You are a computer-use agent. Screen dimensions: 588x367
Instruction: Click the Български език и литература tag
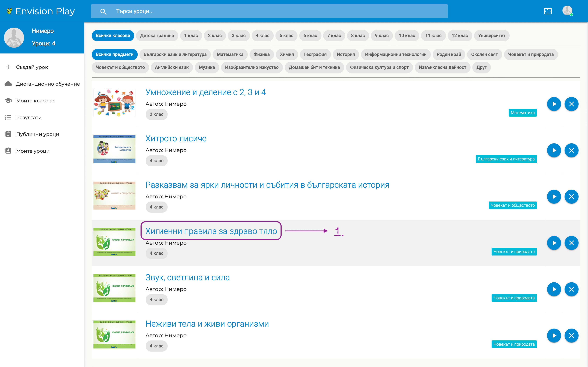(506, 159)
